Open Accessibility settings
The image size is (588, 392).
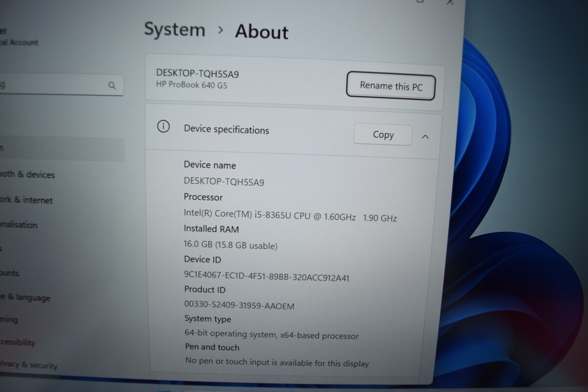[x=18, y=342]
